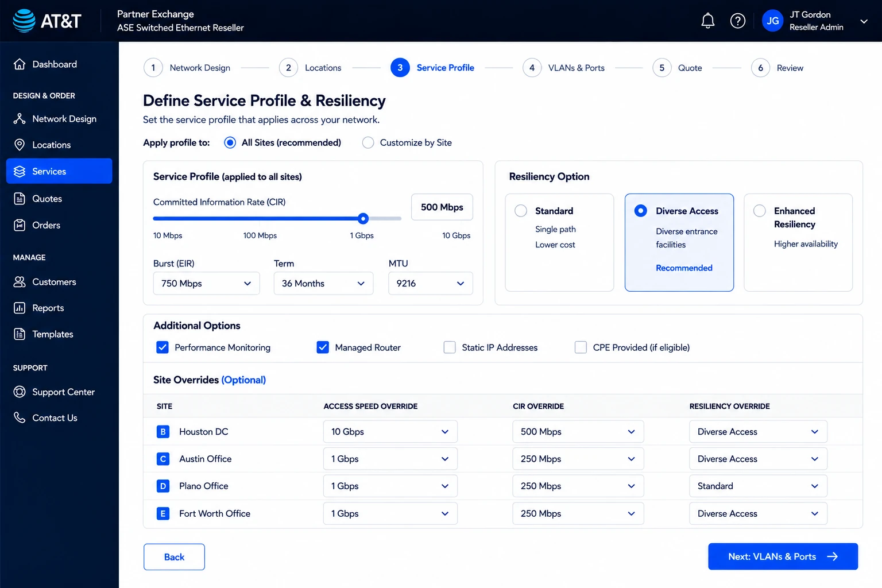Viewport: 882px width, 588px height.
Task: Click the Austin Office site badge C
Action: 163,459
